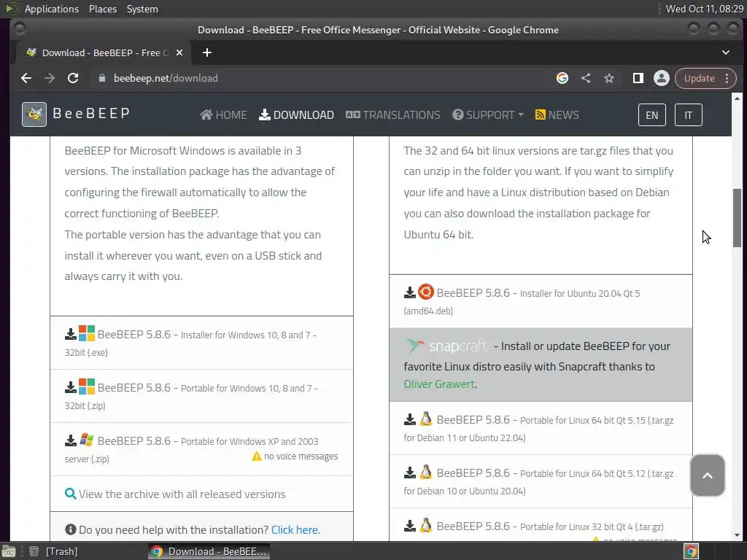Click Windows logo beside Portable 32bit (.zip)

87,386
